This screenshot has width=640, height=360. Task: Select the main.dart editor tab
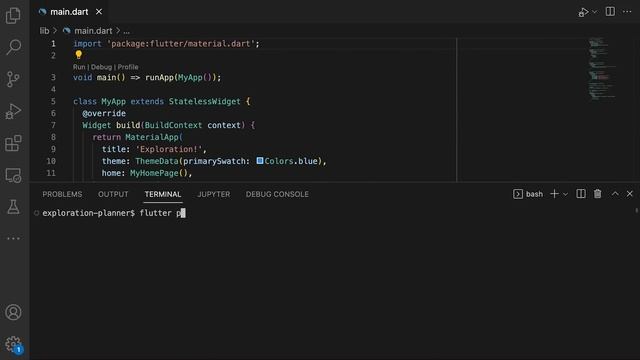(x=69, y=12)
